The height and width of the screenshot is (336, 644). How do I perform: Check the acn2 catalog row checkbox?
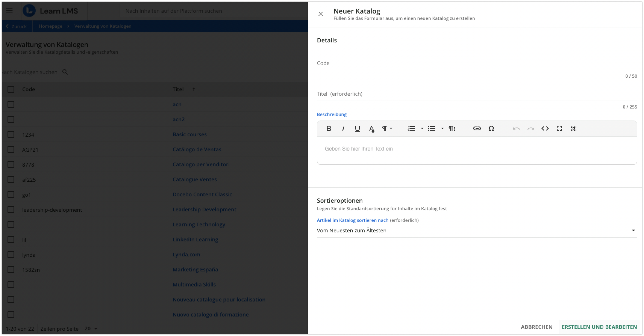(11, 119)
